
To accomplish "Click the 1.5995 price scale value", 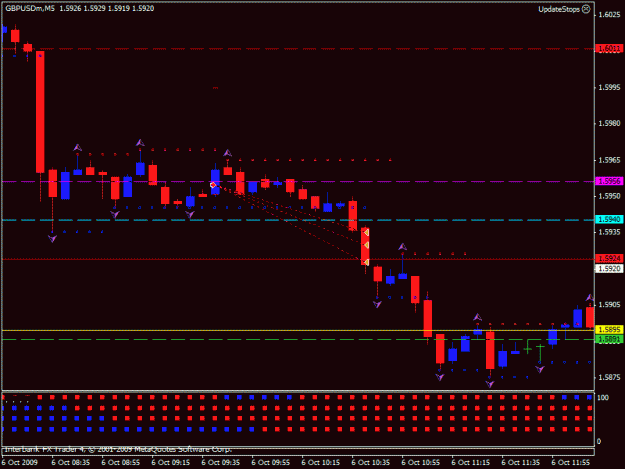I will [609, 87].
